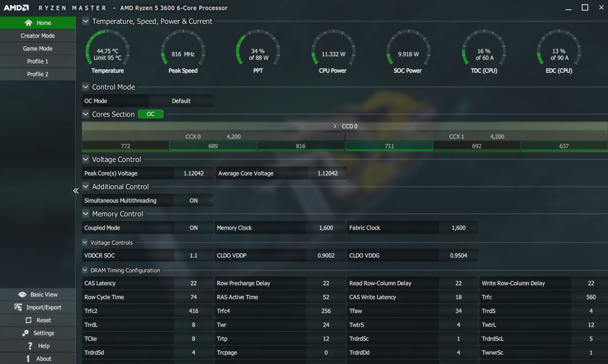Collapse the Memory Control section
This screenshot has height=364, width=608.
click(x=85, y=214)
